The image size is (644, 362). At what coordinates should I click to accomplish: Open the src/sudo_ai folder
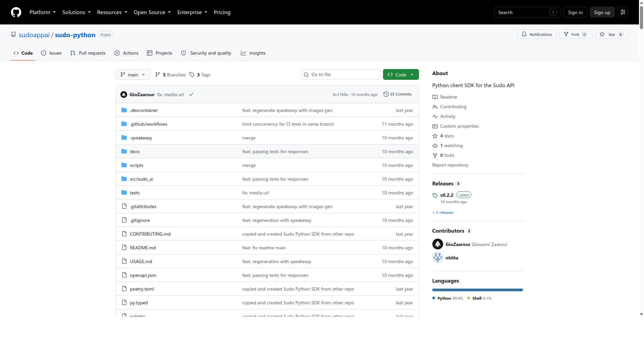[x=142, y=179]
